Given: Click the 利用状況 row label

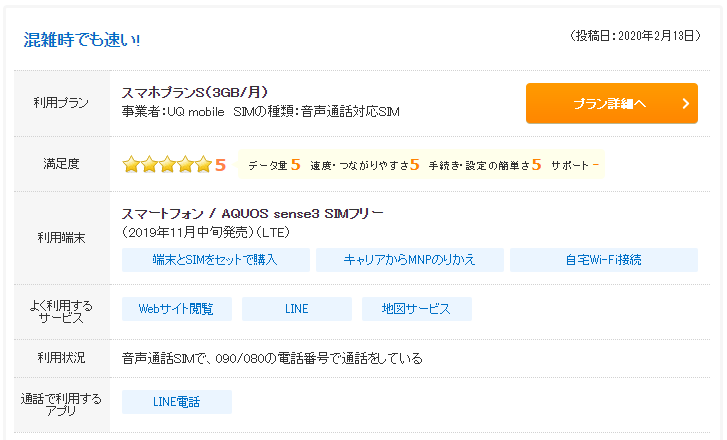Looking at the screenshot, I should (x=61, y=357).
